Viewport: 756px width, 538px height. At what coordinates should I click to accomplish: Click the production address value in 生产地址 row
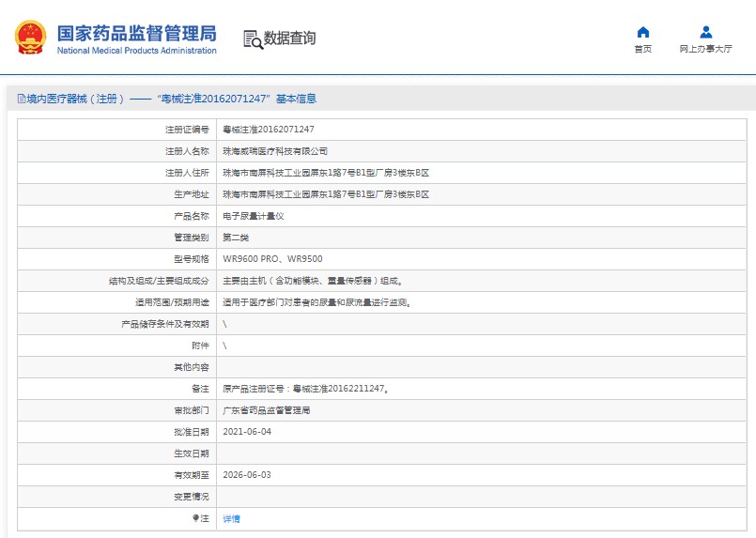pos(326,194)
